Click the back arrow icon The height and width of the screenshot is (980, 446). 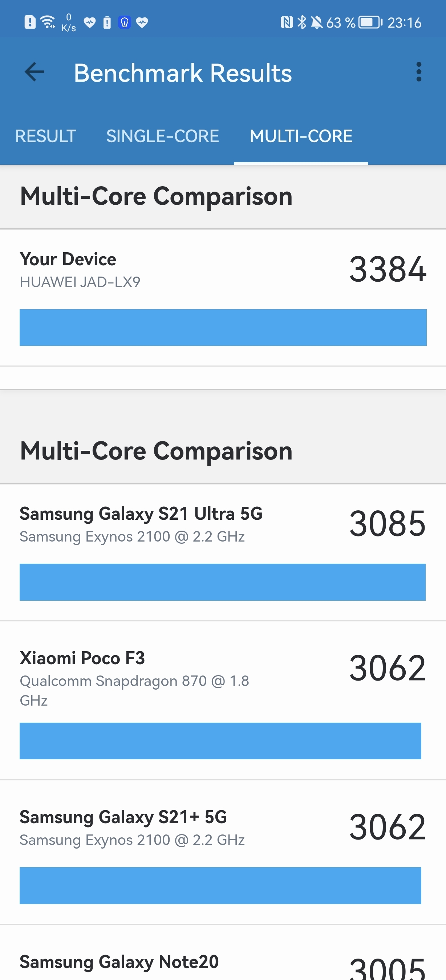pos(33,72)
